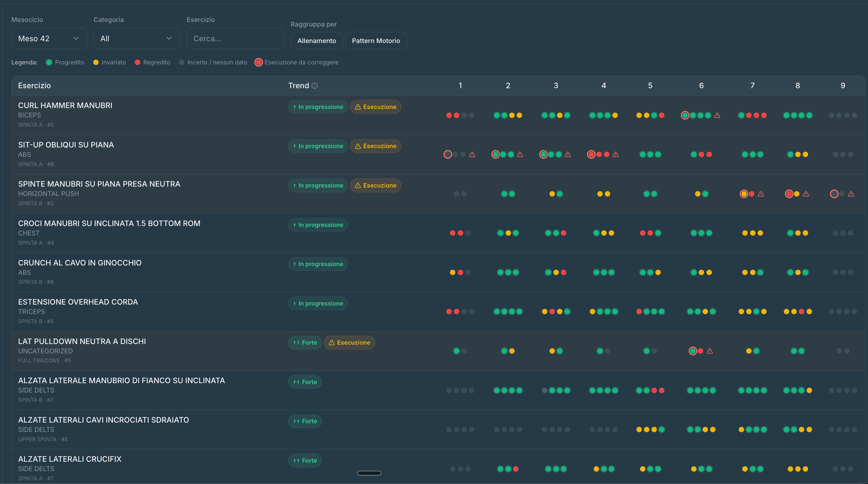Open the Mesociclo dropdown showing Meso 42
This screenshot has height=484, width=868.
(49, 39)
